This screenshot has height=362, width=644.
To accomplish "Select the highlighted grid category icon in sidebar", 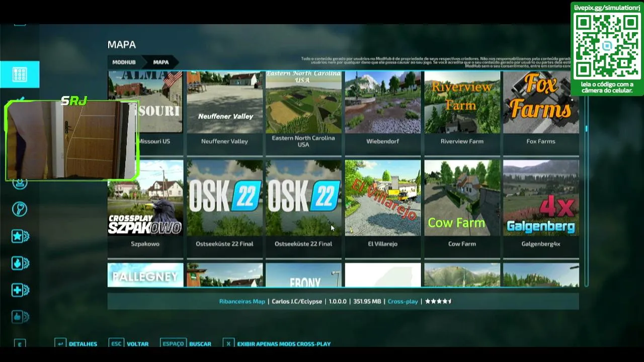I will (20, 74).
